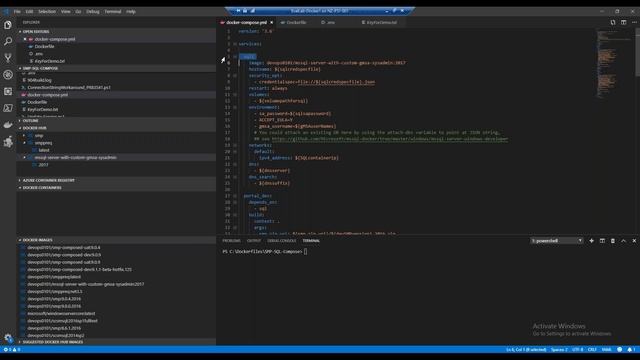Switch to the Dockerfile editor tab
Image resolution: width=640 pixels, height=360 pixels.
[x=296, y=22]
